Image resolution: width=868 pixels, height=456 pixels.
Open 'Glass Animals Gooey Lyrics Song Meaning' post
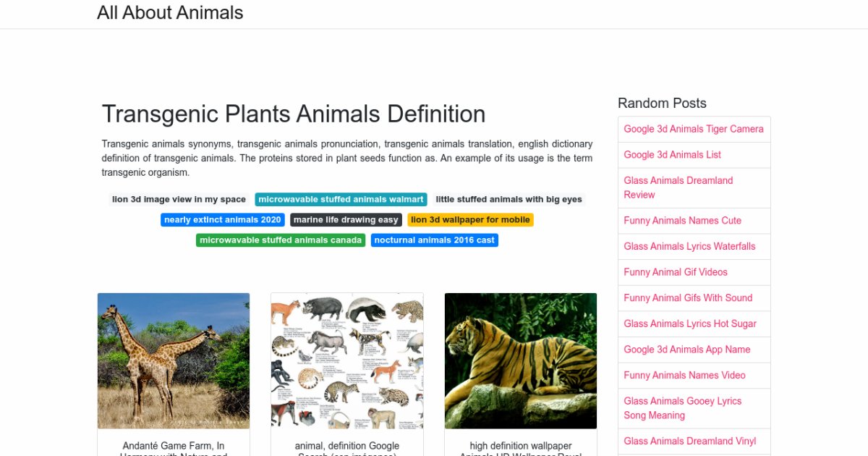pos(682,408)
